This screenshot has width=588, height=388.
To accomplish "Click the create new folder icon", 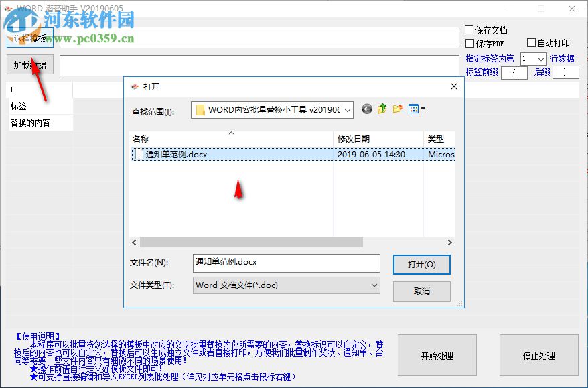I will pyautogui.click(x=397, y=109).
